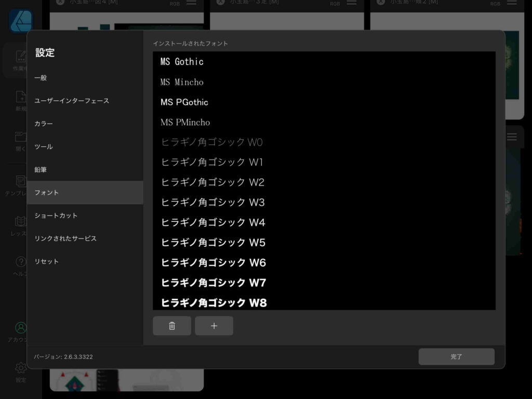Close first background document tab
The height and width of the screenshot is (399, 532).
[x=60, y=2]
